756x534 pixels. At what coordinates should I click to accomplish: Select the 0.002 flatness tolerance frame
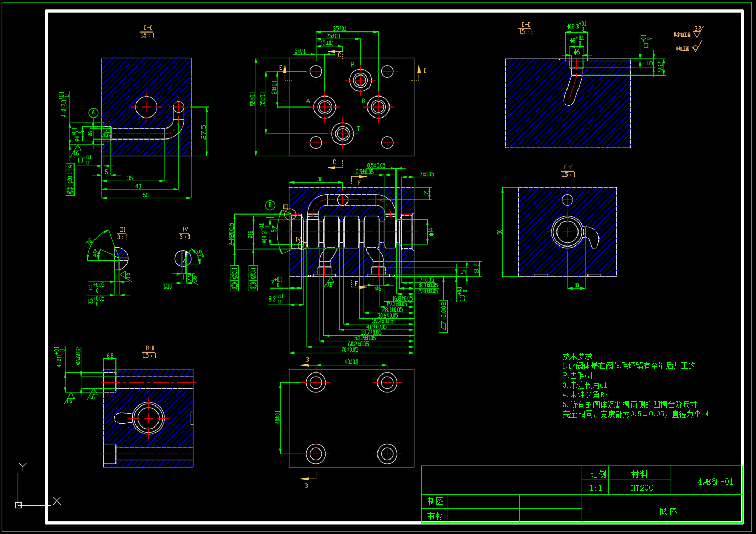coord(444,316)
